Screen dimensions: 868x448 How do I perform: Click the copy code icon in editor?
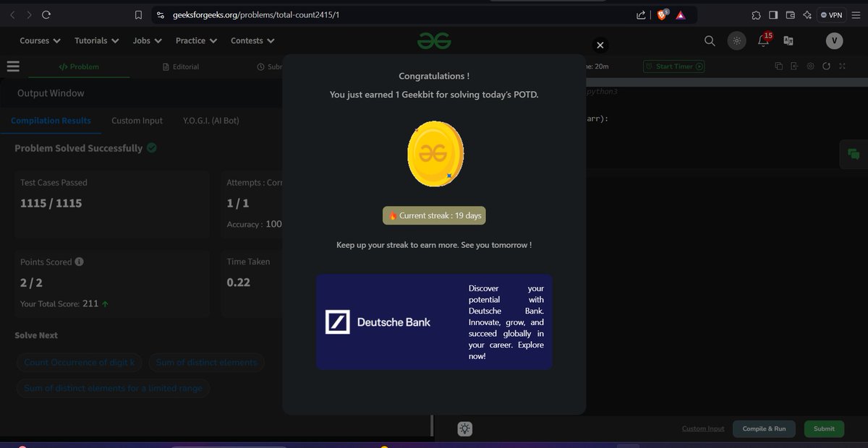click(x=779, y=66)
